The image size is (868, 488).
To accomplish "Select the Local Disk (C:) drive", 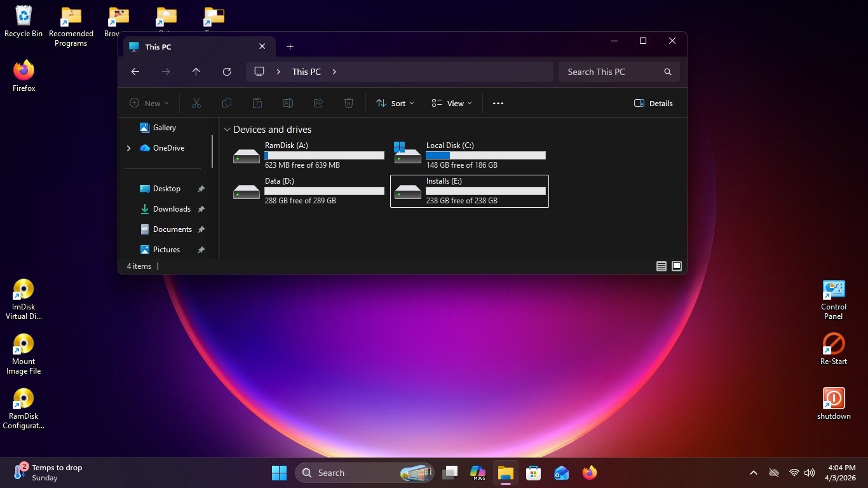I will click(470, 156).
